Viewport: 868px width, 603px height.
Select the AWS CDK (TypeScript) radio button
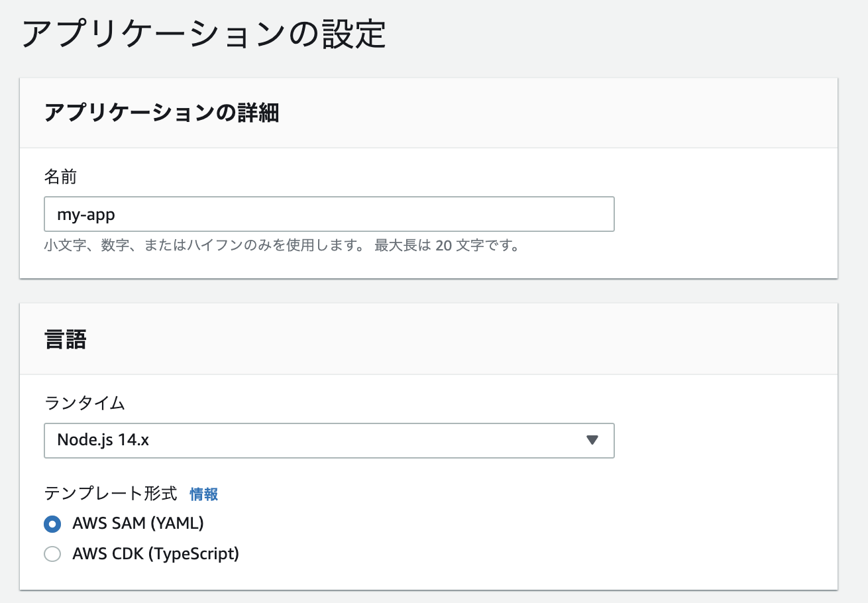52,554
